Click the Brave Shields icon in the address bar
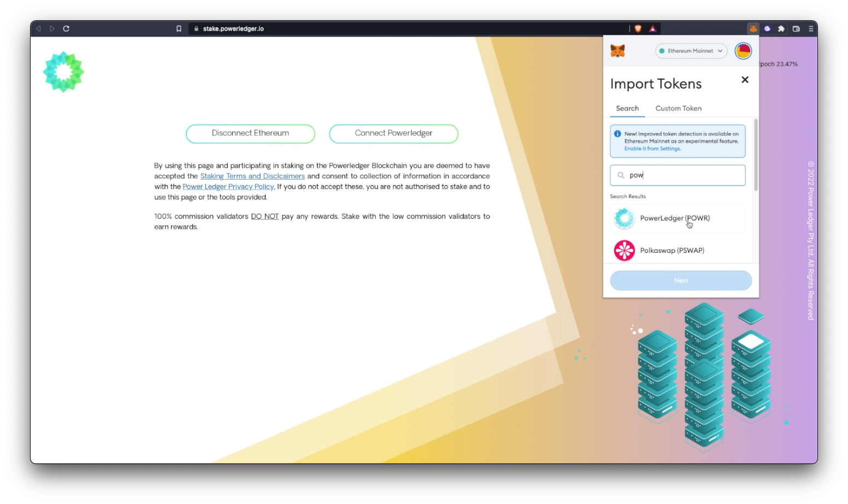This screenshot has width=848, height=504. pos(638,28)
